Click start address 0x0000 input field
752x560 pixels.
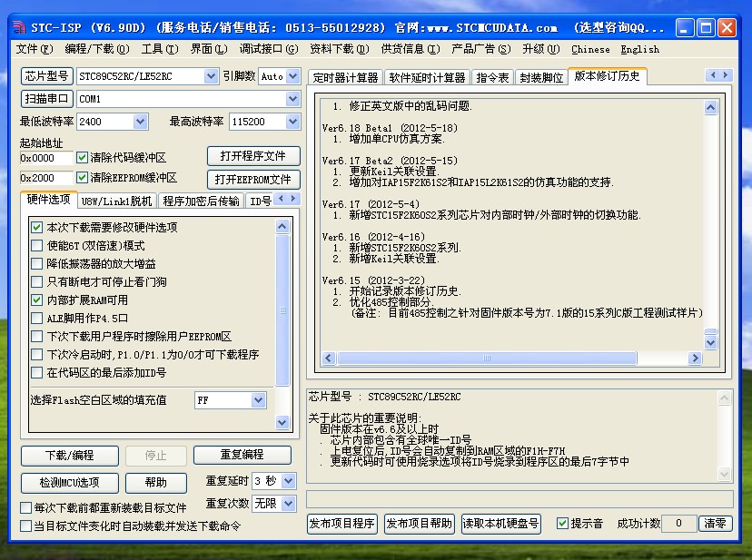click(x=46, y=158)
